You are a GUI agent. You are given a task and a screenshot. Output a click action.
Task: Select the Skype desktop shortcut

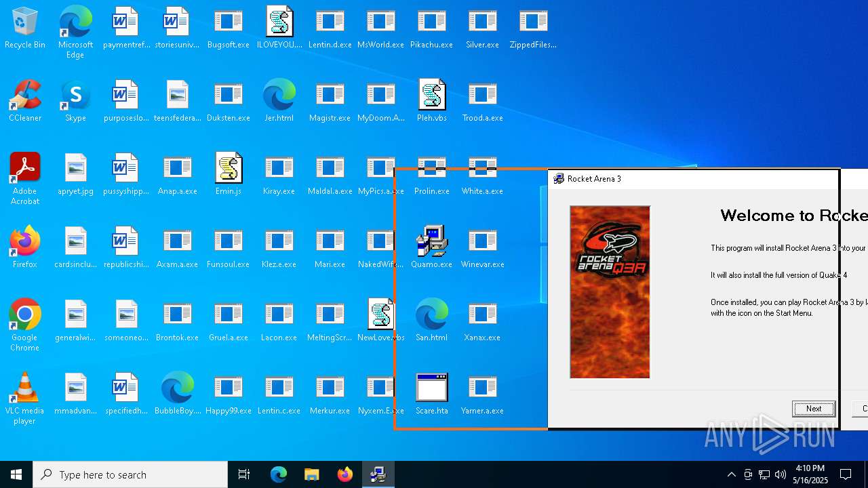point(75,102)
